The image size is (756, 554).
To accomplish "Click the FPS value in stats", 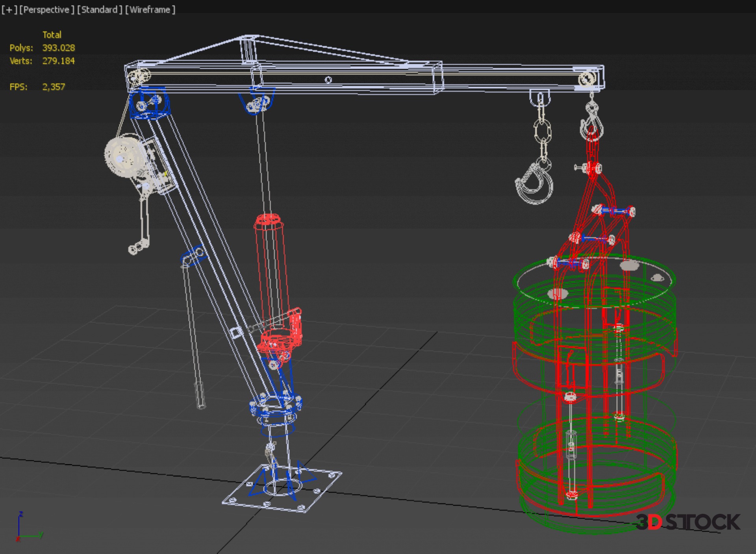I will [x=54, y=87].
